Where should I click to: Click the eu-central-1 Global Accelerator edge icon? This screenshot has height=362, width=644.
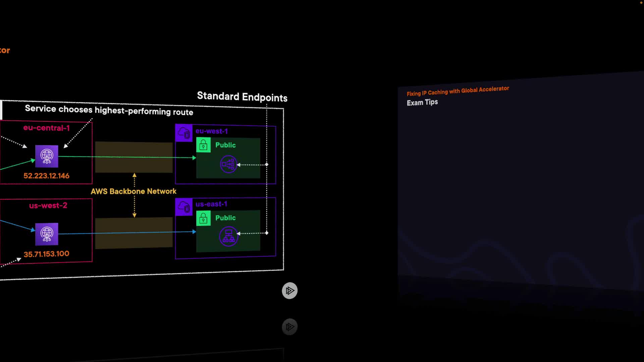[x=47, y=156]
